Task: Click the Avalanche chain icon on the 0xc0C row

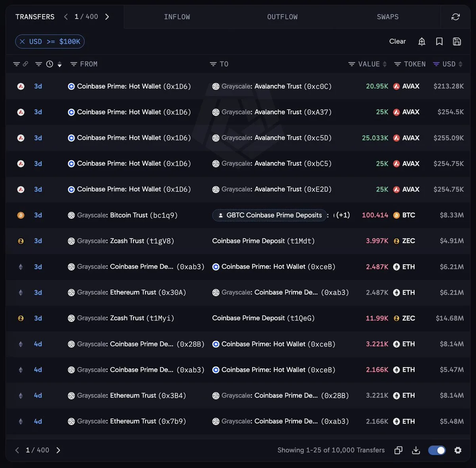Action: pos(21,86)
